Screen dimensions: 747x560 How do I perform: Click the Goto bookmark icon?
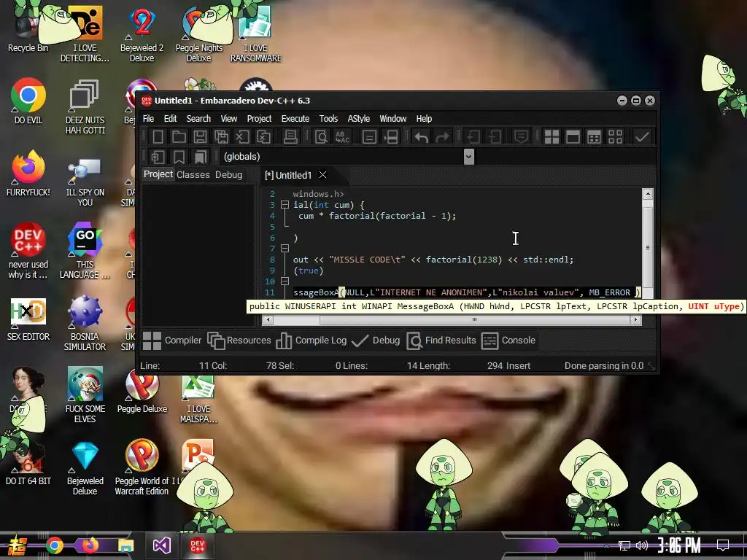click(x=200, y=157)
